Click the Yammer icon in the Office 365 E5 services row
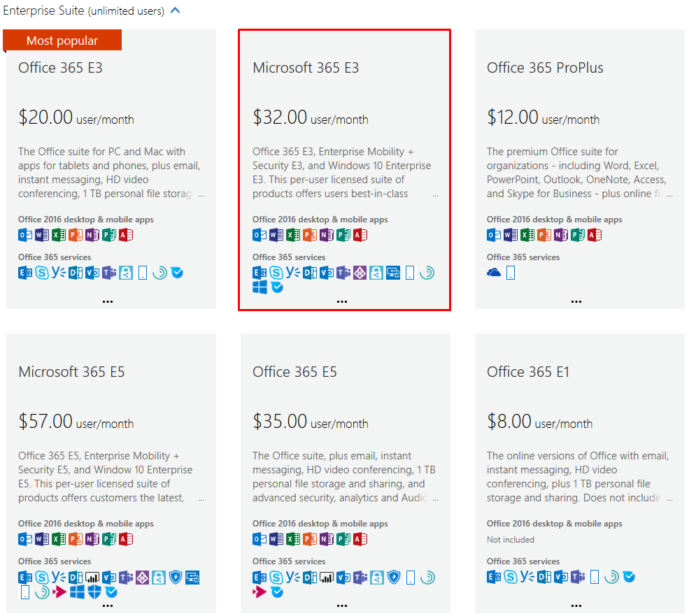689x616 pixels. (x=292, y=578)
